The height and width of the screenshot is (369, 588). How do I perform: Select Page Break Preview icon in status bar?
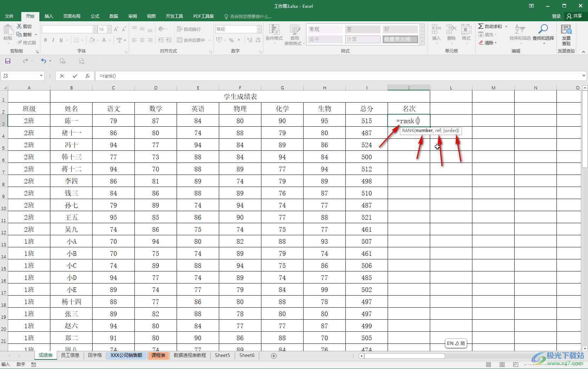[x=516, y=364]
